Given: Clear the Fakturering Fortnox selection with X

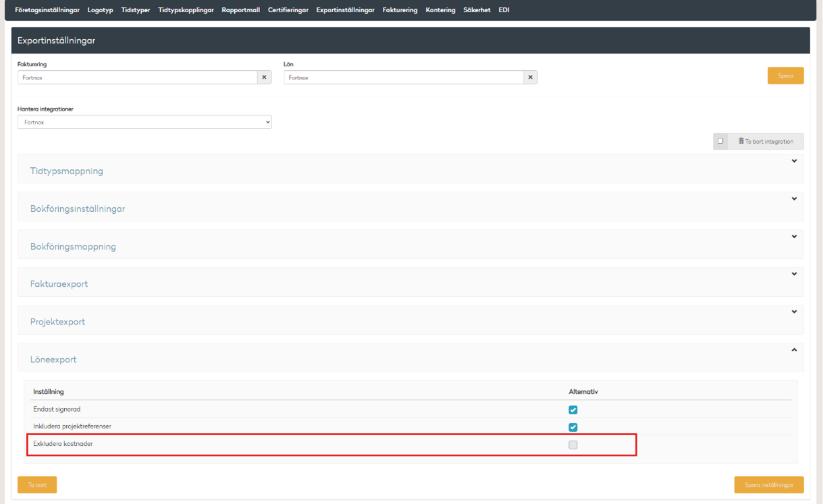Looking at the screenshot, I should [264, 78].
